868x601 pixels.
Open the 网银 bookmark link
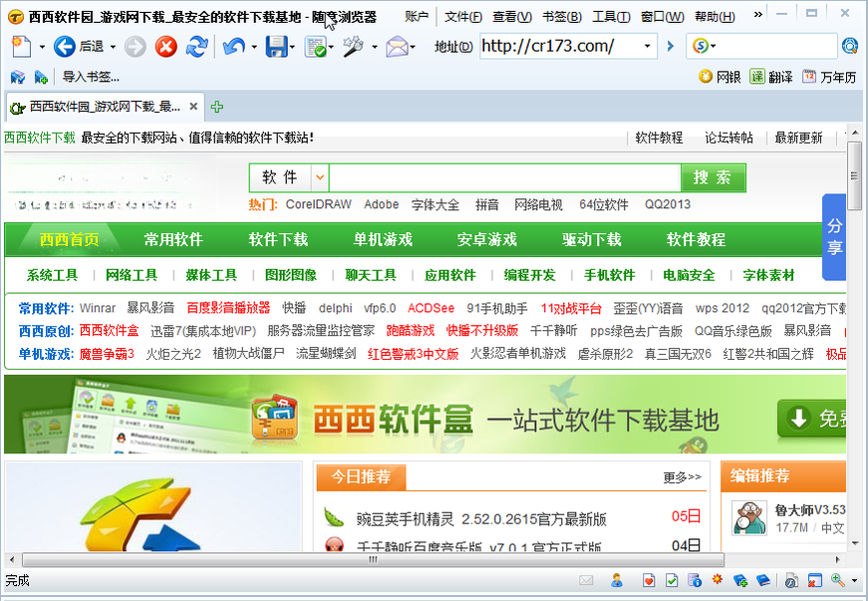720,77
